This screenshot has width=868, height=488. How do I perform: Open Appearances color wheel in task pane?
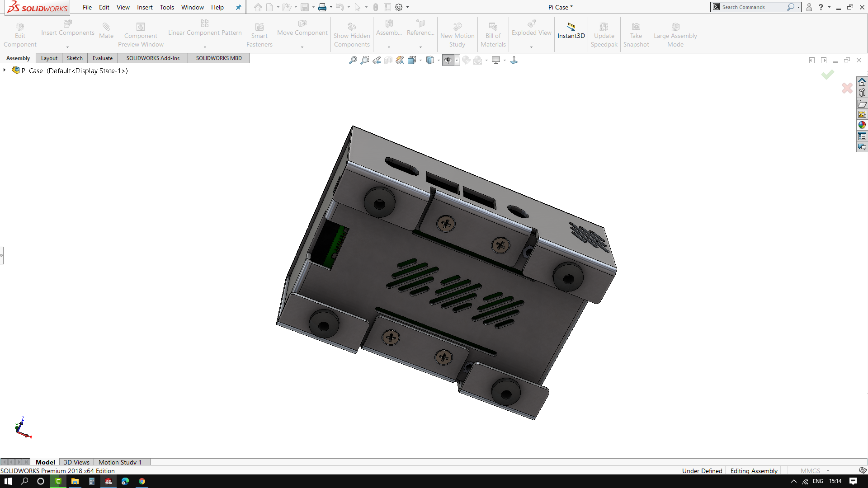tap(862, 125)
